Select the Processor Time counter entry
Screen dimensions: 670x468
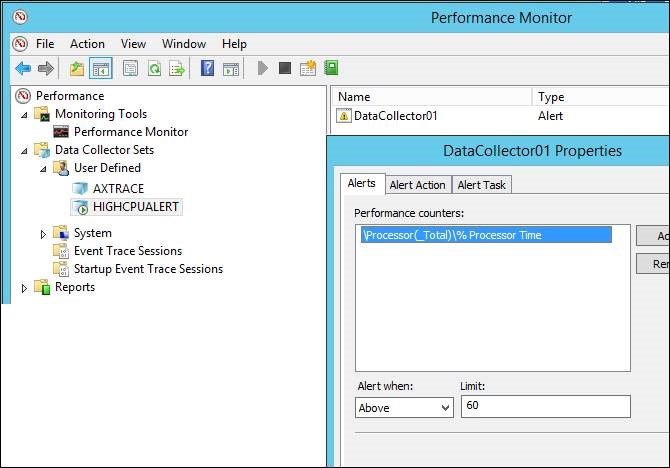point(485,235)
